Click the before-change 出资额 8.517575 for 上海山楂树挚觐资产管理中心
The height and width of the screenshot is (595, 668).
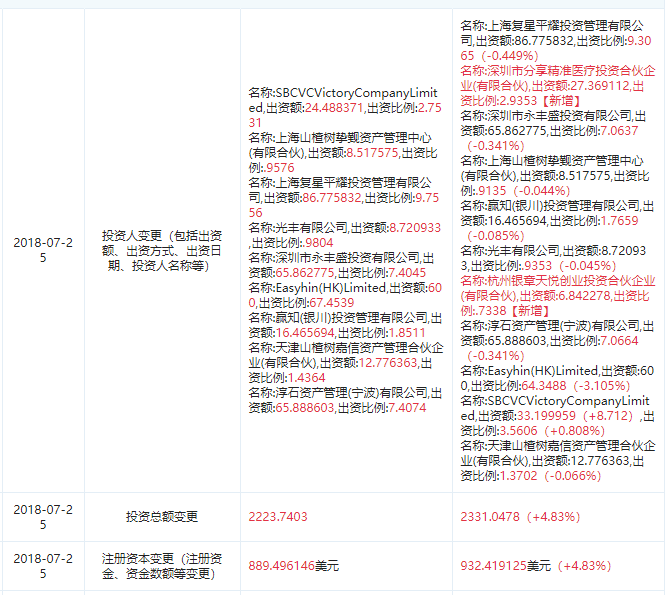point(372,153)
